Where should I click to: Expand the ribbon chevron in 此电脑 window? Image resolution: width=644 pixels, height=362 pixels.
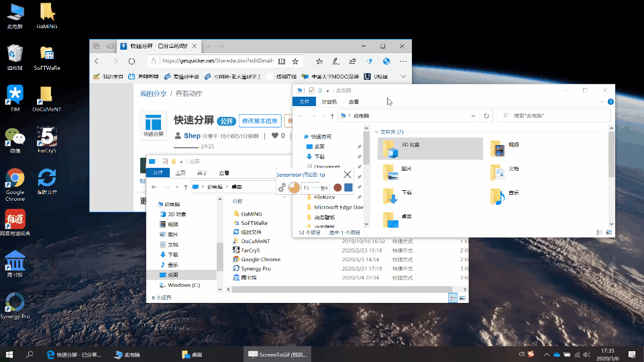pyautogui.click(x=601, y=101)
